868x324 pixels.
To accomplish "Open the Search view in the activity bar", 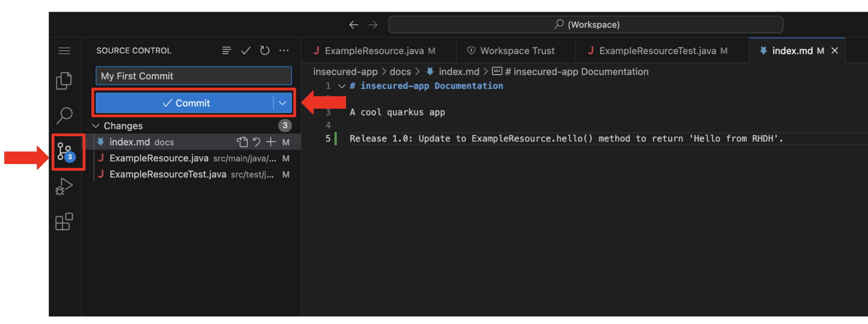I will pos(64,116).
